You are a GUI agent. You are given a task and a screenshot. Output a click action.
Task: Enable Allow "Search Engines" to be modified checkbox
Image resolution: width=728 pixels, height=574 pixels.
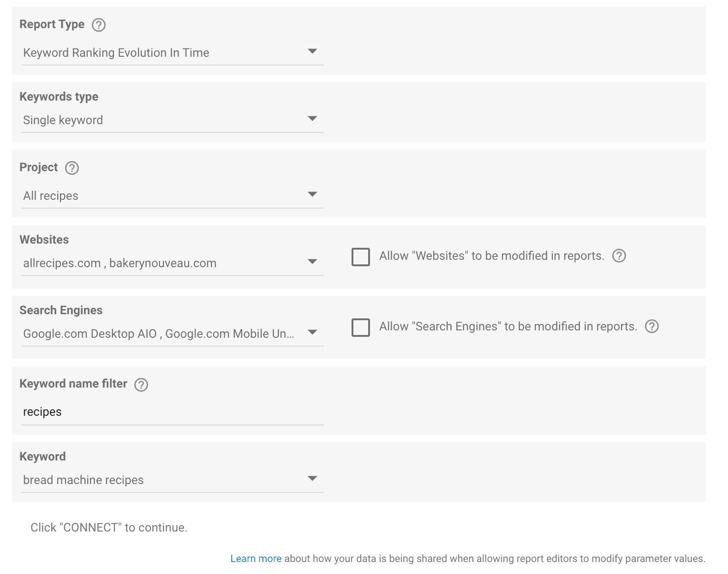click(x=361, y=328)
